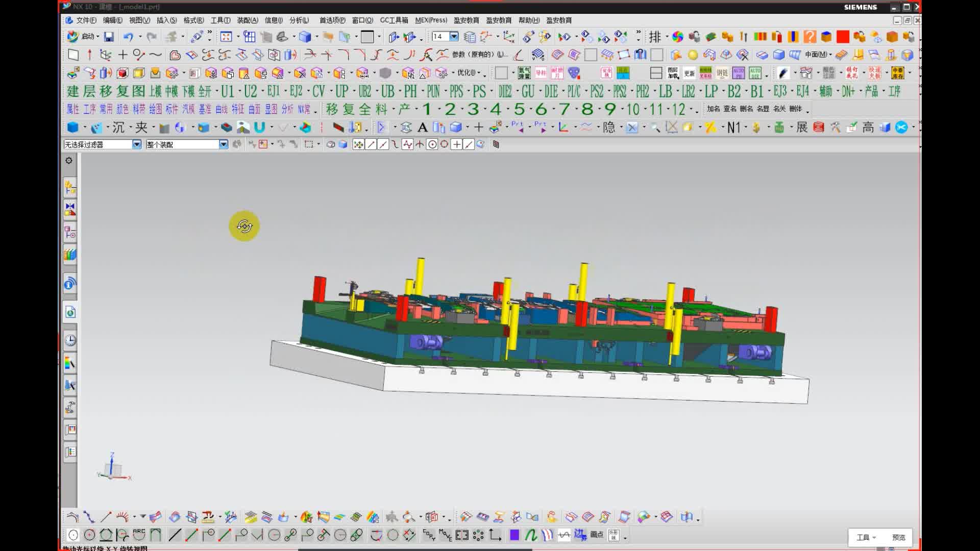Click the Undo arrow icon
The image size is (980, 551).
pos(128,37)
